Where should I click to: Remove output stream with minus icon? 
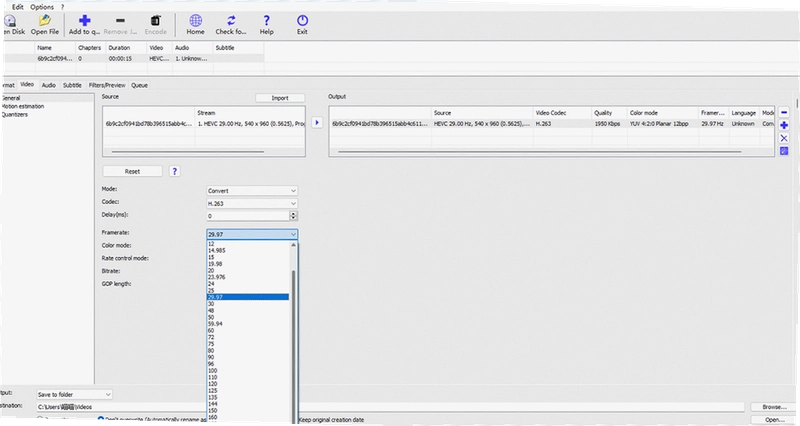coord(784,112)
